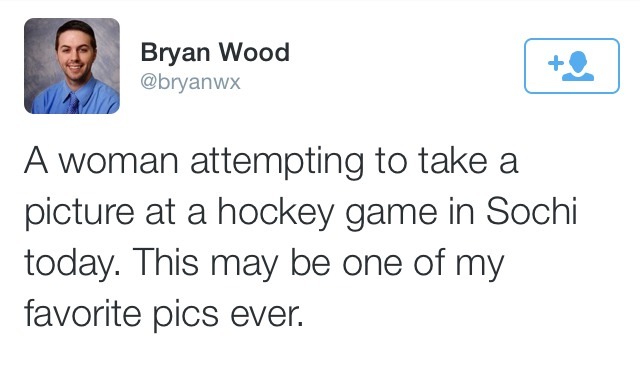640x368 pixels.
Task: Visit the @bryanwx handle
Action: [x=190, y=82]
